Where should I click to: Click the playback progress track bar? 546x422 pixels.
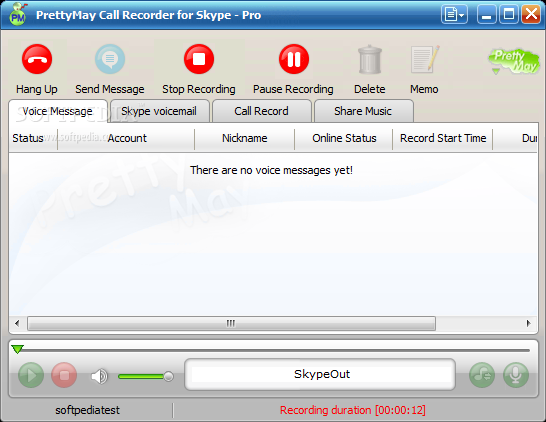coord(273,350)
